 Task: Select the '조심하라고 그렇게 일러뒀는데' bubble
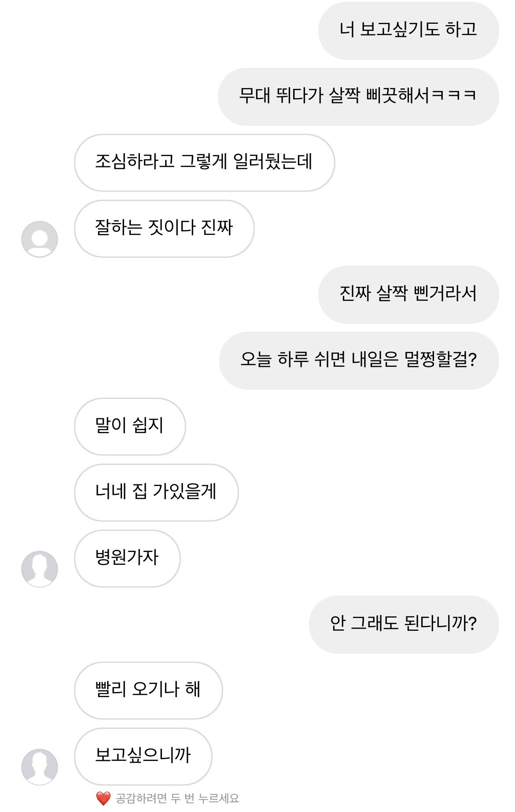coord(204,162)
